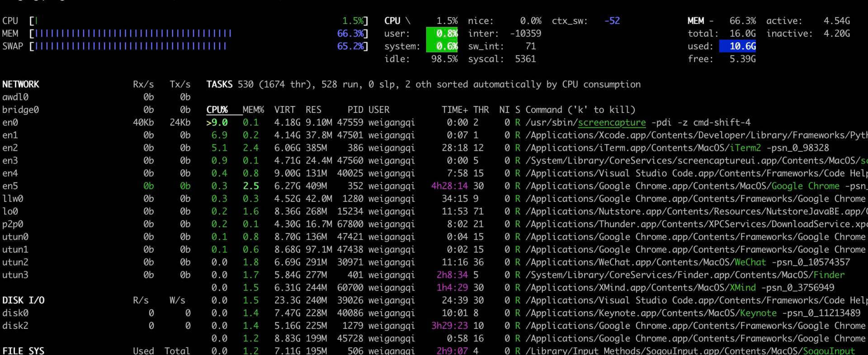This screenshot has width=868, height=355.
Task: Select the Finder process entry
Action: (x=684, y=275)
